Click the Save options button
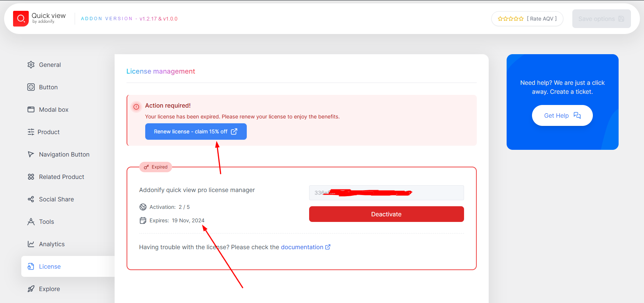Image resolution: width=644 pixels, height=303 pixels. pyautogui.click(x=601, y=19)
